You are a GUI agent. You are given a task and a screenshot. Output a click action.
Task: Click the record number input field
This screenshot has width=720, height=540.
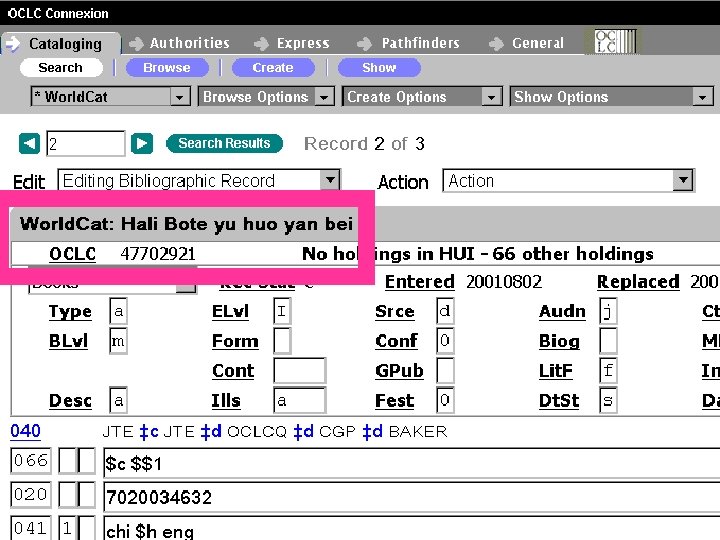point(85,144)
